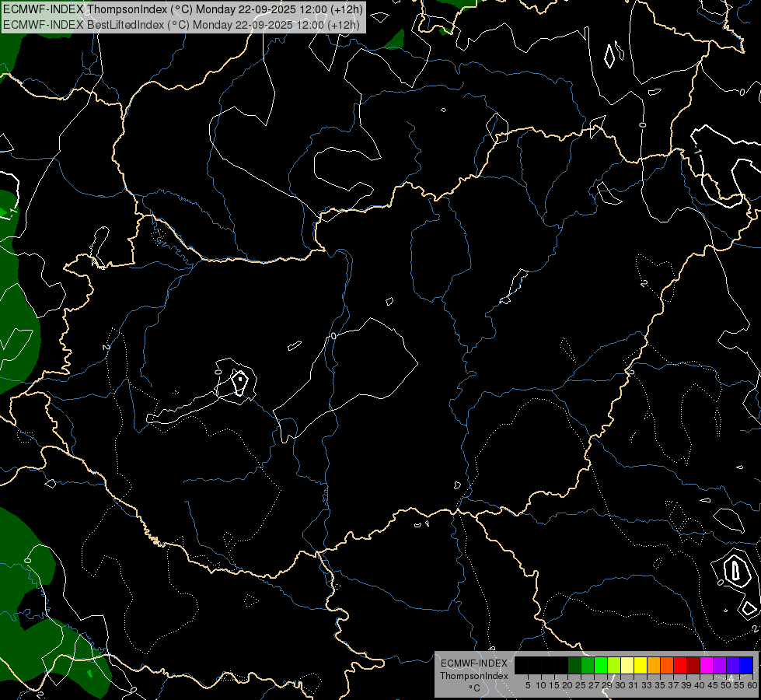The width and height of the screenshot is (761, 700).
Task: Click the legend tick value 20
Action: click(567, 685)
